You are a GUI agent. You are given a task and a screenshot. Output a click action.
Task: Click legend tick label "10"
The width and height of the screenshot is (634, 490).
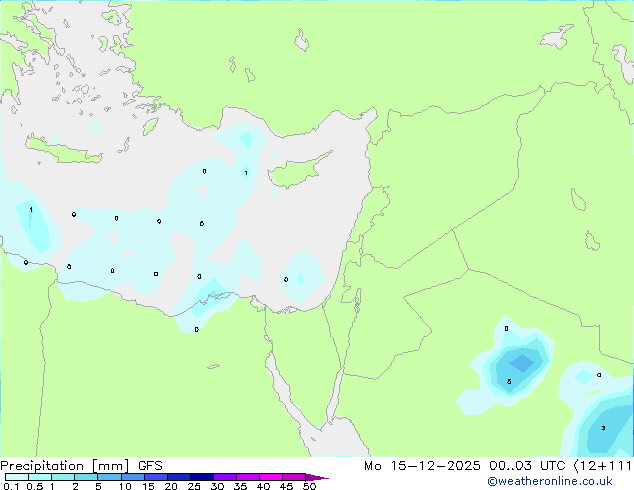pos(125,486)
